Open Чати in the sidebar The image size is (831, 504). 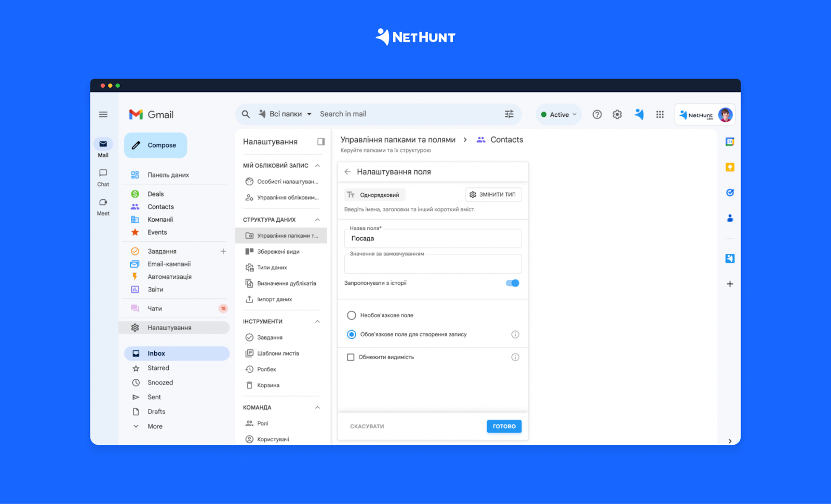click(x=155, y=308)
